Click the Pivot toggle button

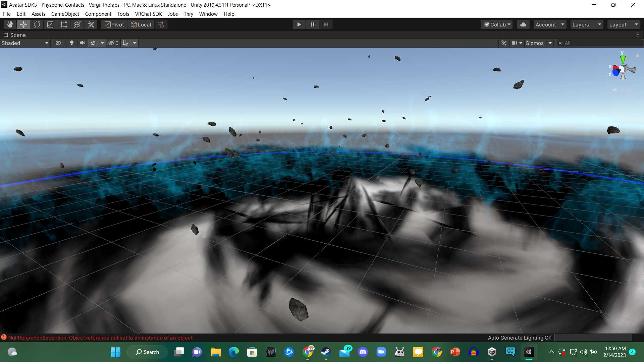[114, 24]
